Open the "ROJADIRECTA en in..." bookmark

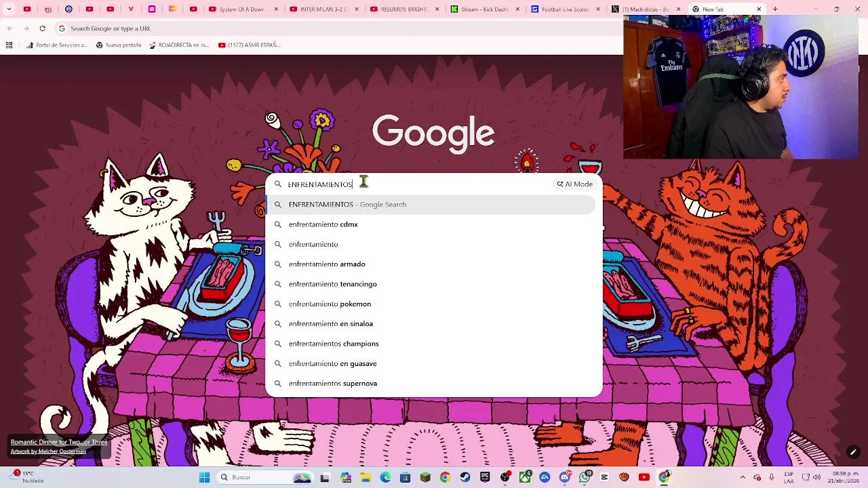(179, 45)
